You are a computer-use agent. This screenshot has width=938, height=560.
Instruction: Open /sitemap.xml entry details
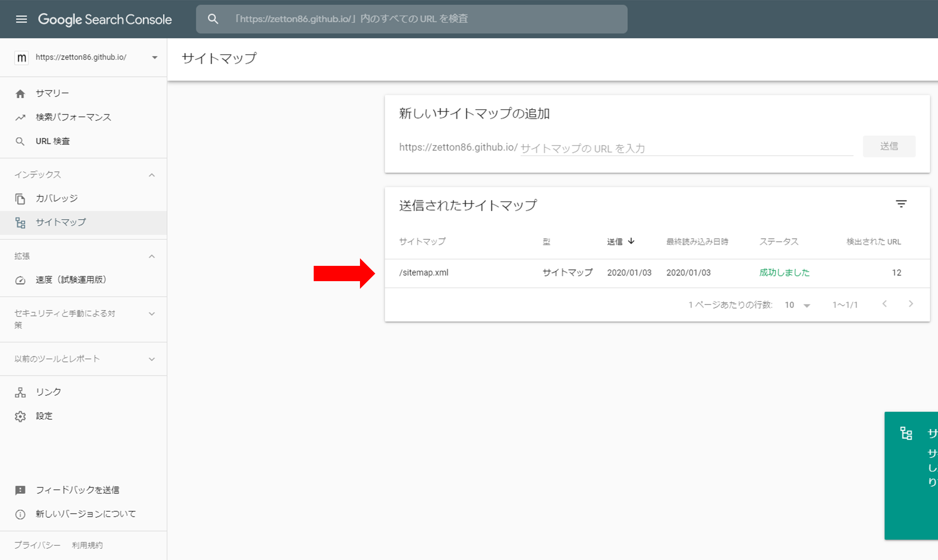[x=423, y=273]
